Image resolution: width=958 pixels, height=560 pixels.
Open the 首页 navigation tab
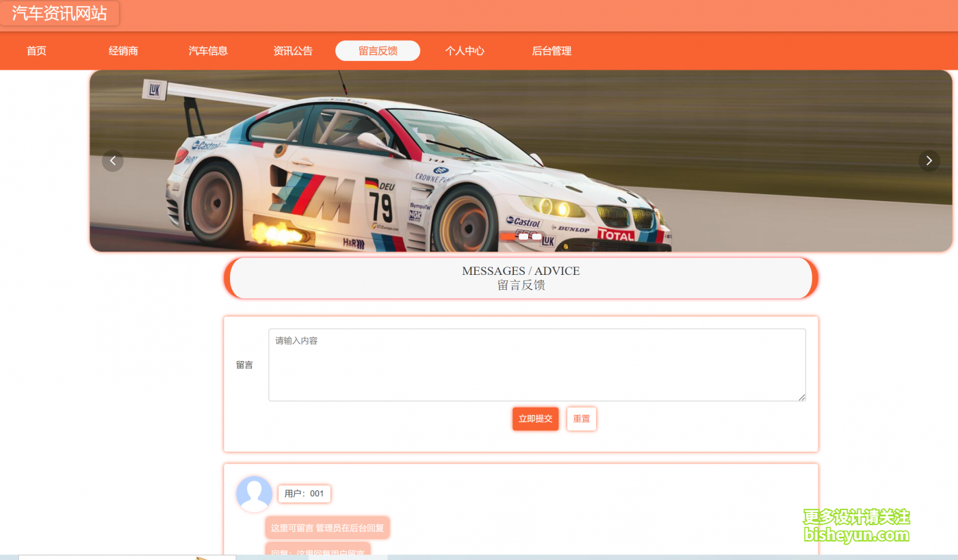(36, 51)
